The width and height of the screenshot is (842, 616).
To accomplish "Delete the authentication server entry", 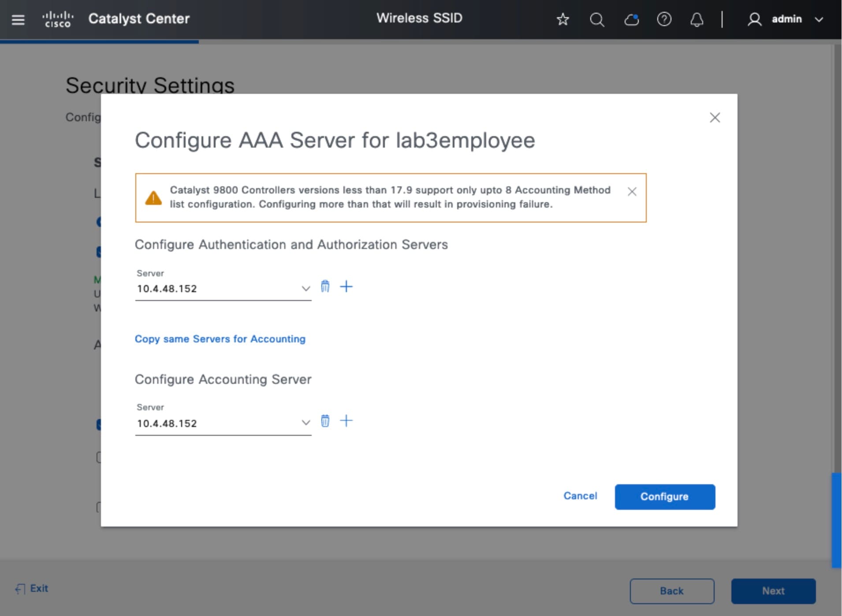I will (325, 286).
